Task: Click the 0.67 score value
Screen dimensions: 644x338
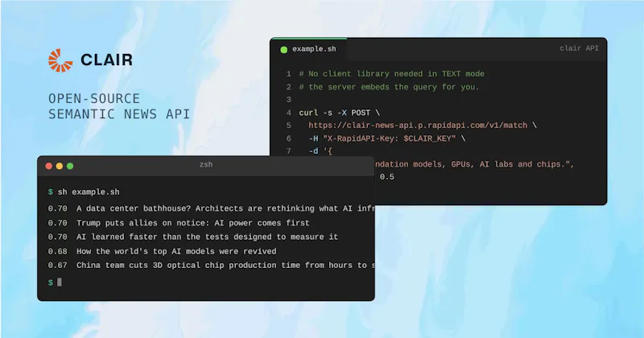Action: 57,266
